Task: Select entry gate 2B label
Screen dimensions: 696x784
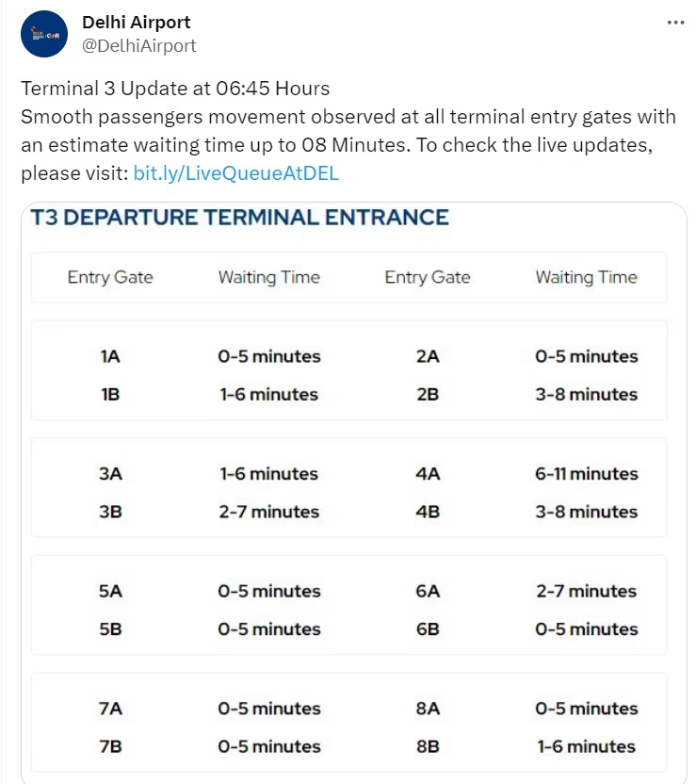Action: [x=428, y=394]
